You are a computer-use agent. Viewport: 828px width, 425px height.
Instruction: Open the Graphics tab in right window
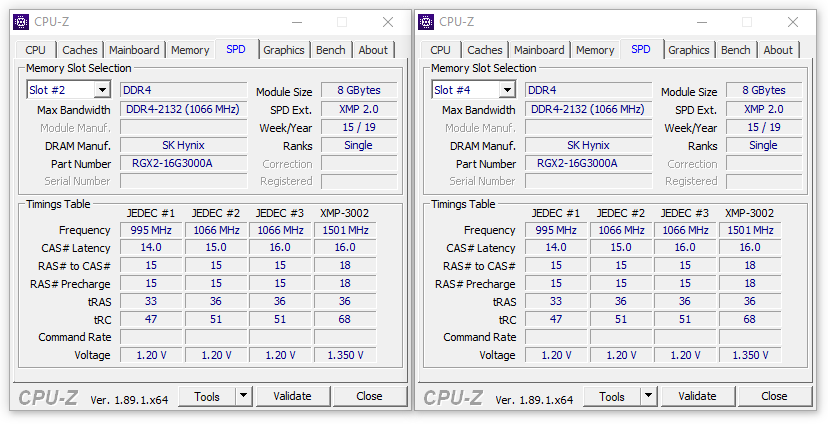click(689, 50)
